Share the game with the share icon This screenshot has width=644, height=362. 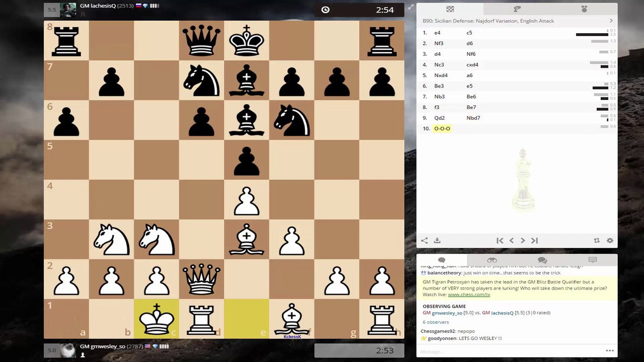[x=424, y=241]
